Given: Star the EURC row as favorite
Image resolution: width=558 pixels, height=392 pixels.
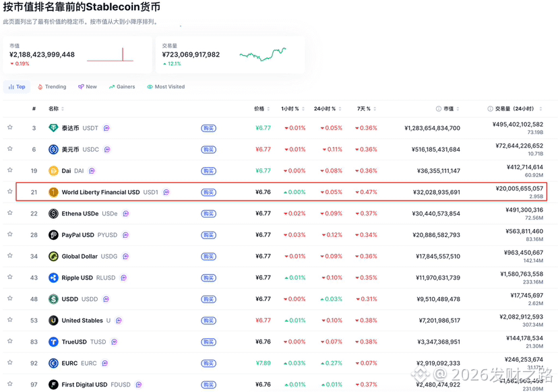Looking at the screenshot, I should (10, 362).
